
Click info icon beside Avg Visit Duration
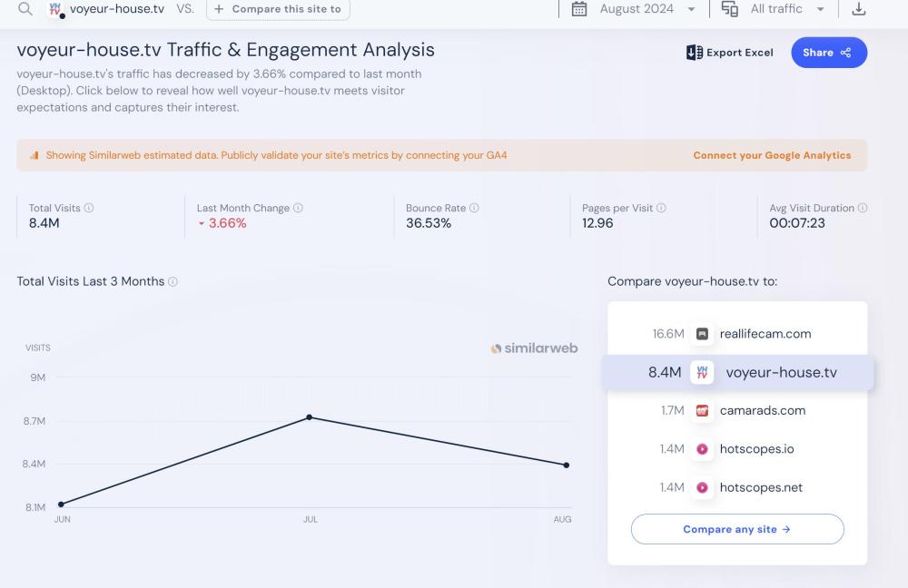863,208
